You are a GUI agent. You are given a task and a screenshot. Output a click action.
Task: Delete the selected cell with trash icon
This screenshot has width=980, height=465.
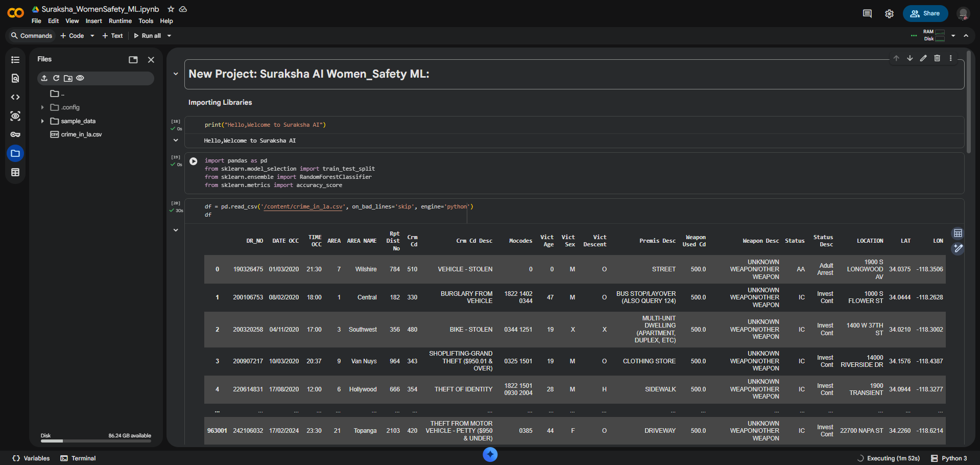[937, 58]
